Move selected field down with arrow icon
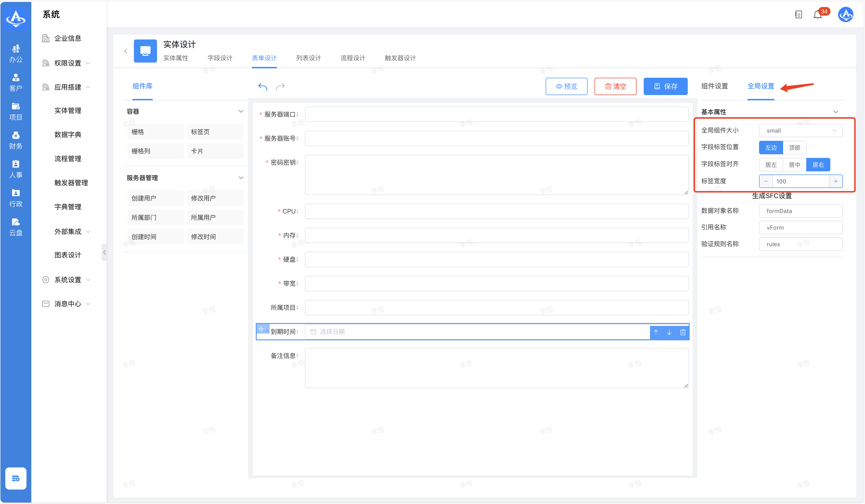 (669, 332)
